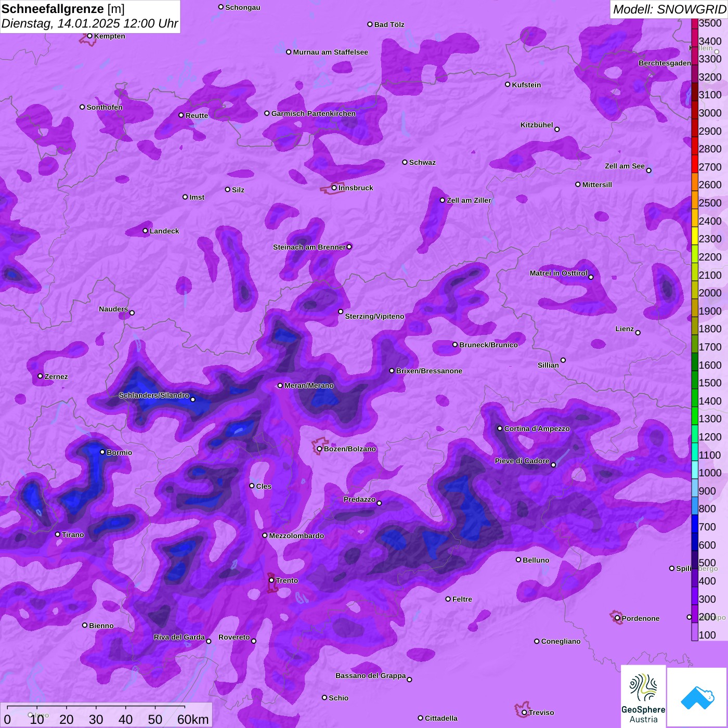
Task: Click the Schlanders/Silandro label
Action: [x=154, y=395]
